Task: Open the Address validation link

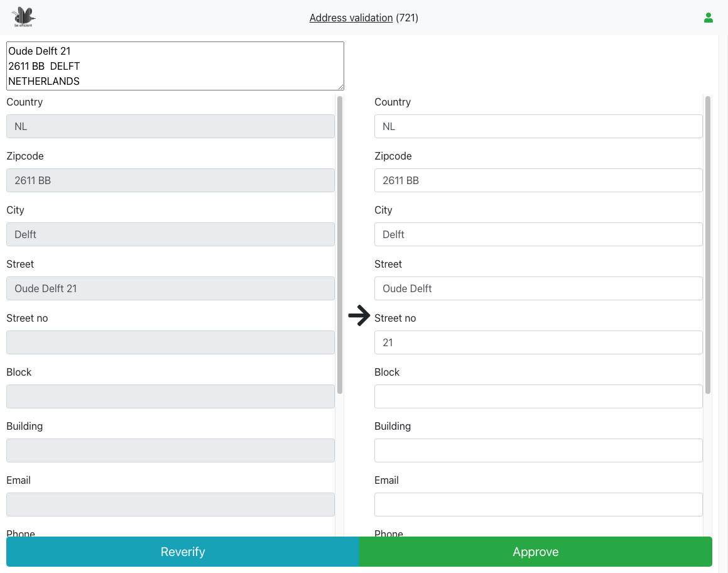Action: tap(350, 18)
